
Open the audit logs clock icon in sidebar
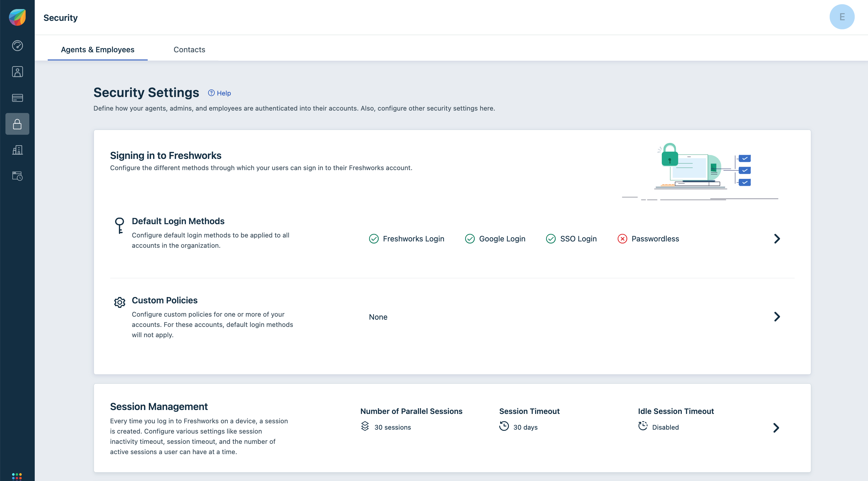click(17, 176)
